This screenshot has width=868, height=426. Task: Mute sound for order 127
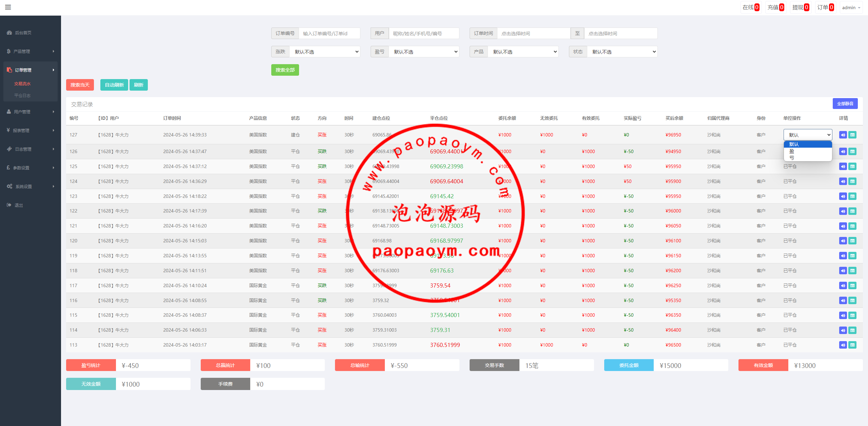tap(843, 135)
